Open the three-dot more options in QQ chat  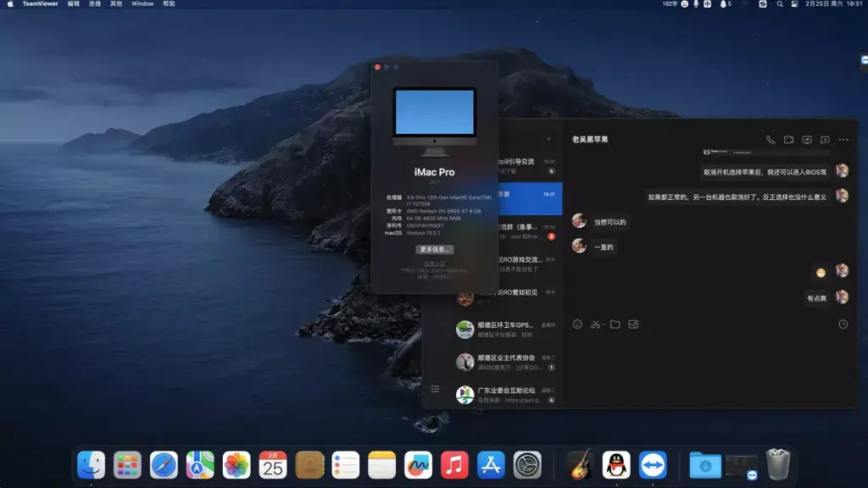[843, 140]
